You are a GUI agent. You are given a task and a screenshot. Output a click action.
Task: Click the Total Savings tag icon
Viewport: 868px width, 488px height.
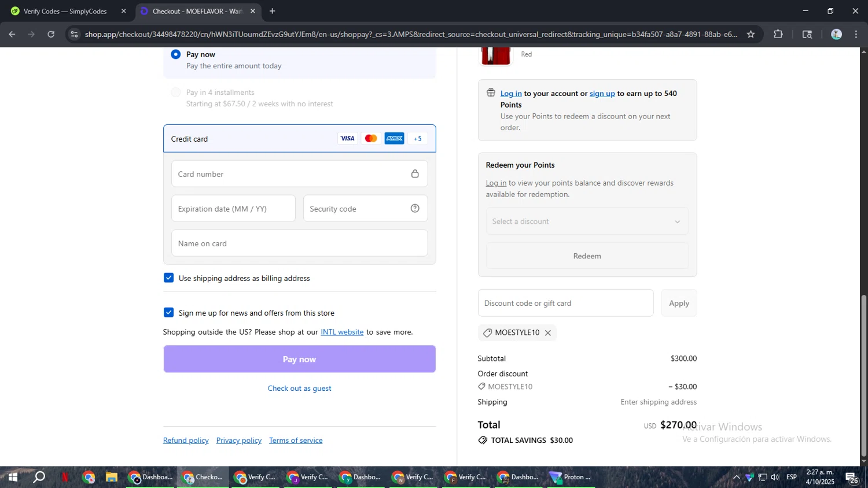point(483,440)
